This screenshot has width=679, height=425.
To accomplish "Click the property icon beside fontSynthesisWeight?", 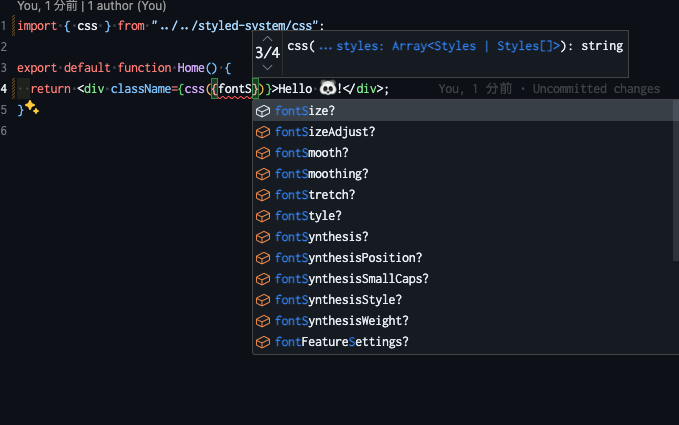I will point(263,321).
